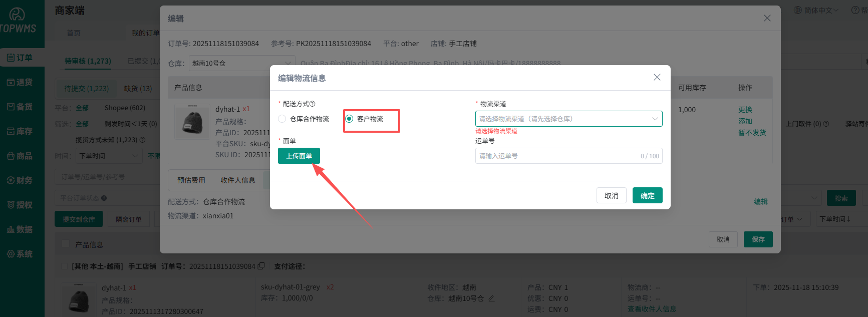This screenshot has height=317, width=868.
Task: Click the dyhat-1 thumbnail in order list
Action: point(78,300)
